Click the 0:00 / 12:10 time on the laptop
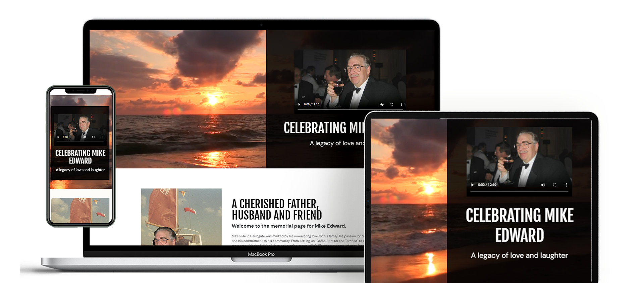The image size is (644, 283). click(x=312, y=104)
